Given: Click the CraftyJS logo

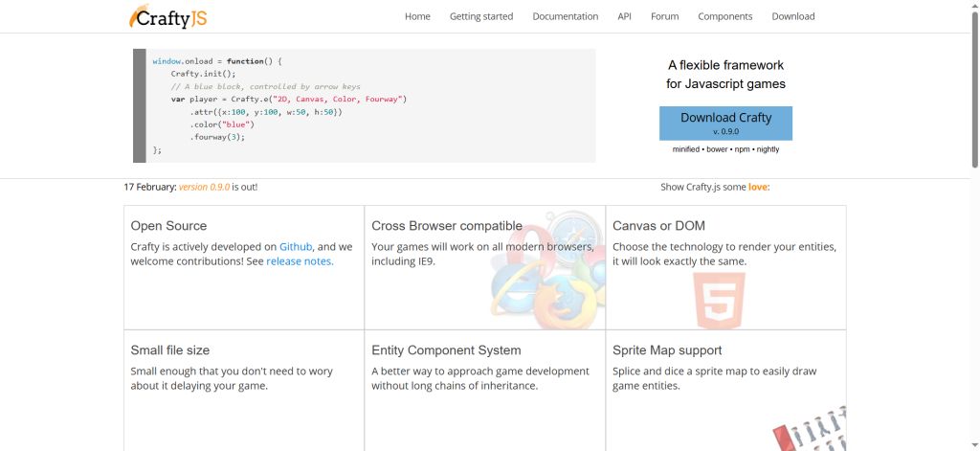Looking at the screenshot, I should pos(168,17).
